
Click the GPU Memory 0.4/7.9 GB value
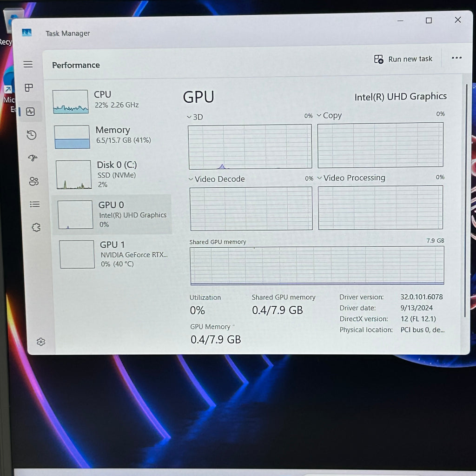[x=216, y=339]
